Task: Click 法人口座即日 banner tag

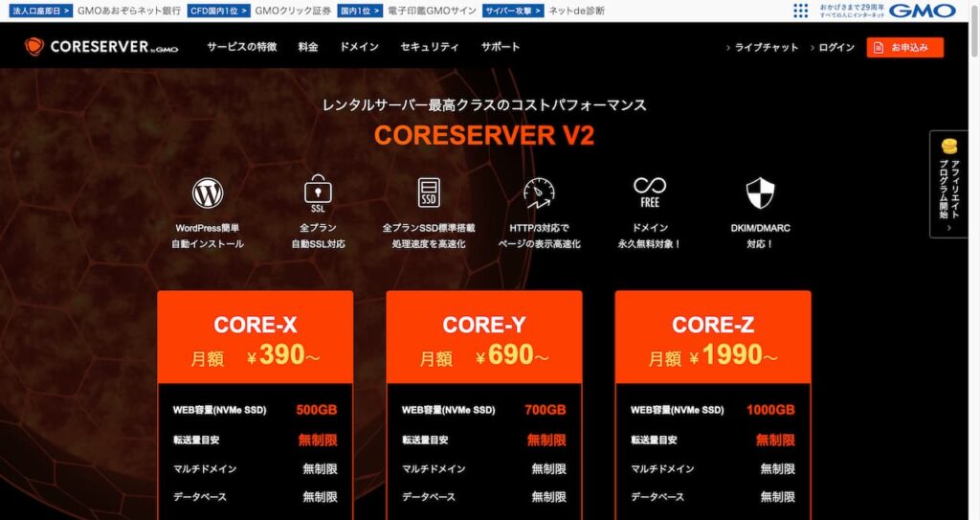Action: coord(40,11)
